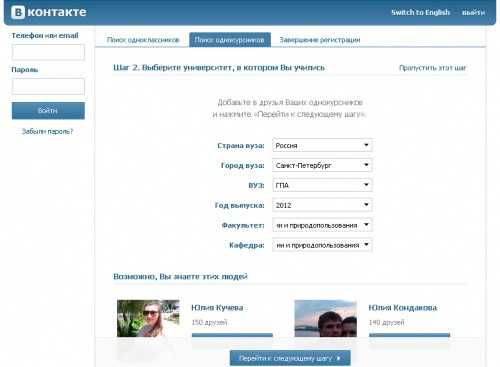The width and height of the screenshot is (500, 367).
Task: Open the ВУЗ dropdown showing ГПА
Action: [322, 185]
